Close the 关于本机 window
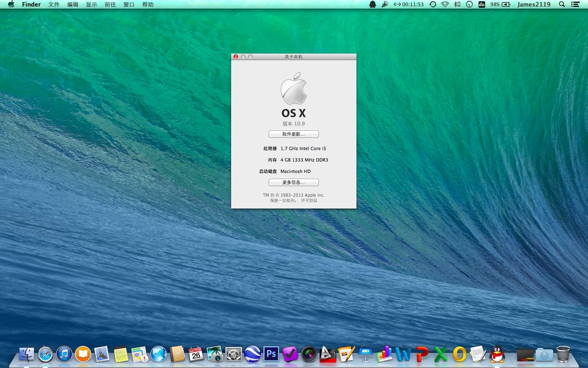This screenshot has width=588, height=368. tap(236, 57)
